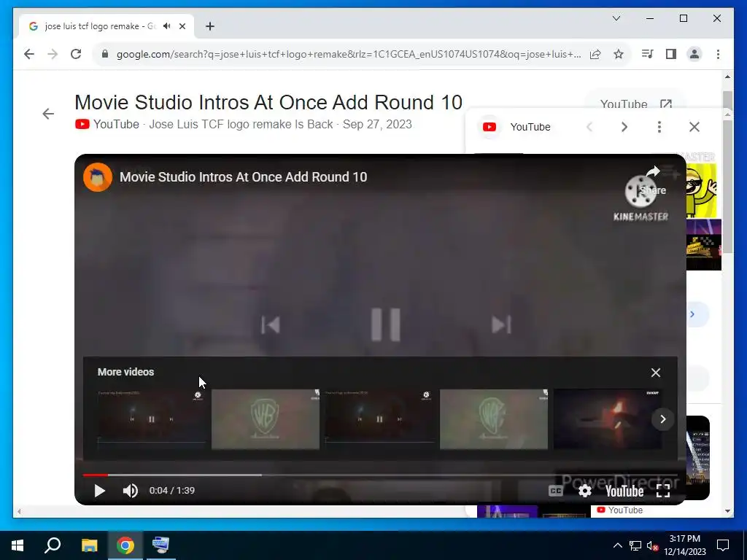The image size is (747, 560).
Task: Click the share this page icon
Action: 595,54
